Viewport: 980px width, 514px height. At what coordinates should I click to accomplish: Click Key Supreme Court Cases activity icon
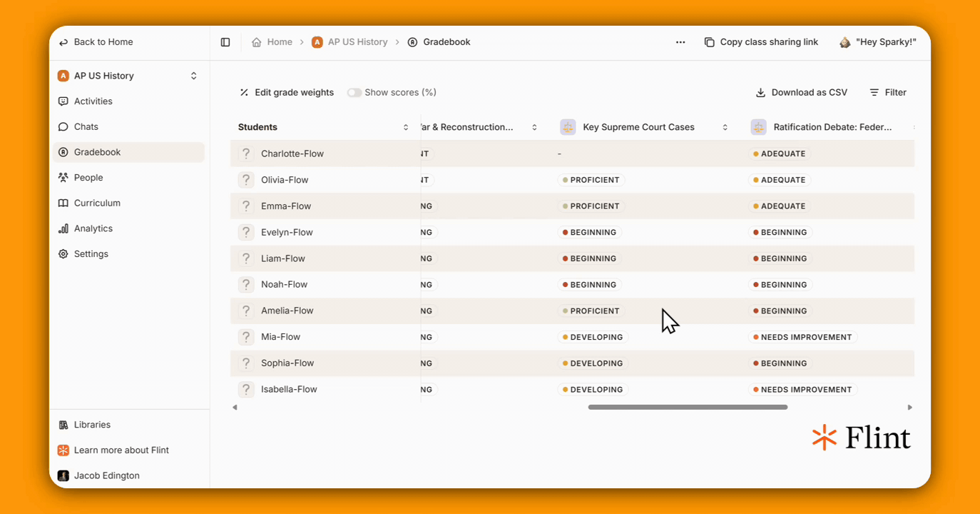(x=568, y=127)
